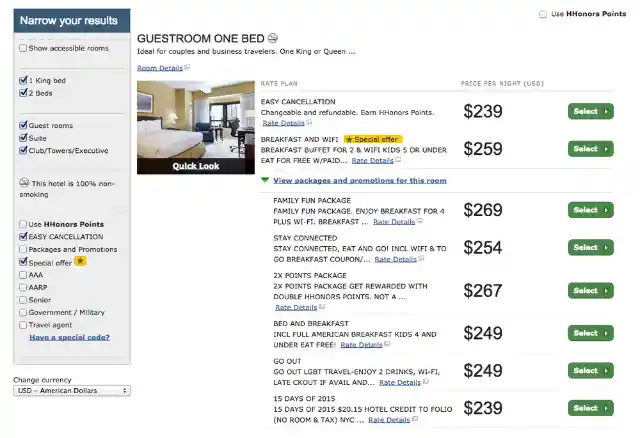The image size is (640, 438).
Task: Collapse the packages and promotions green triangle
Action: [x=265, y=180]
